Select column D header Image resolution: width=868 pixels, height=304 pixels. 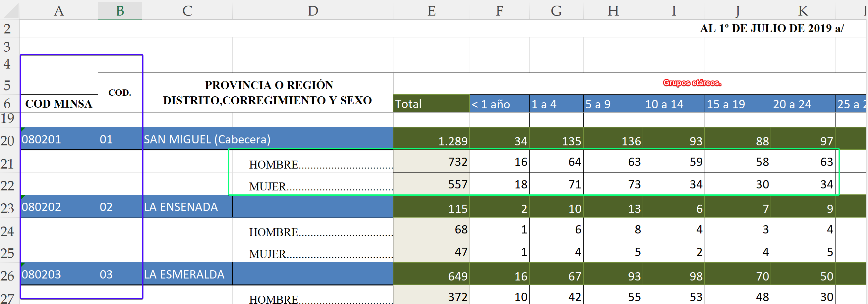(x=313, y=11)
